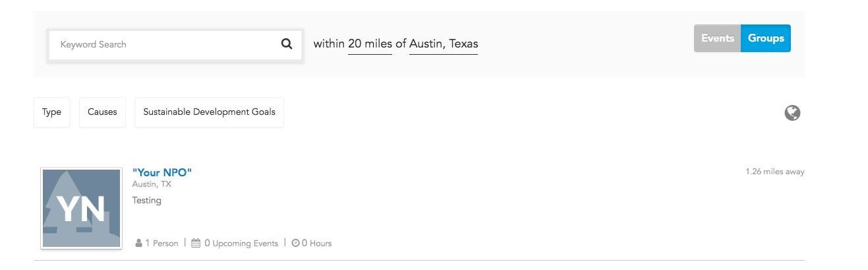
Task: Click the 1.26 miles away distance text
Action: coord(775,172)
